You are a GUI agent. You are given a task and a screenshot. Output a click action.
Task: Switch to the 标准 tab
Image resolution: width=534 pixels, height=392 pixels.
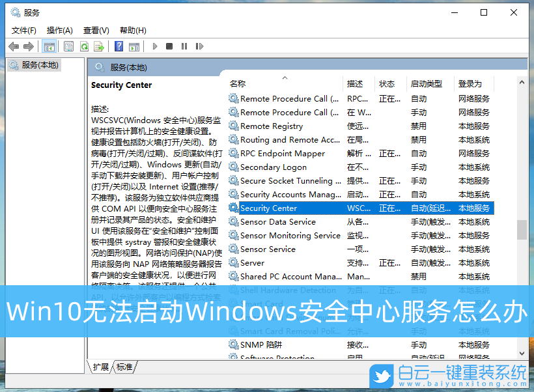124,367
